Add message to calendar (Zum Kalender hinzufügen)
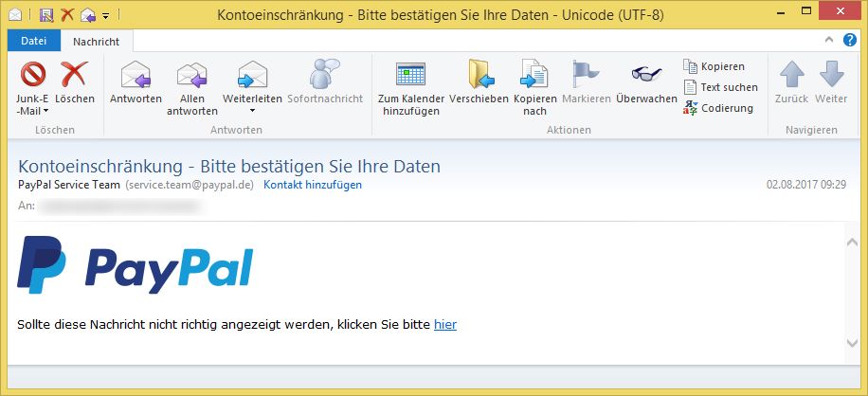 (410, 88)
